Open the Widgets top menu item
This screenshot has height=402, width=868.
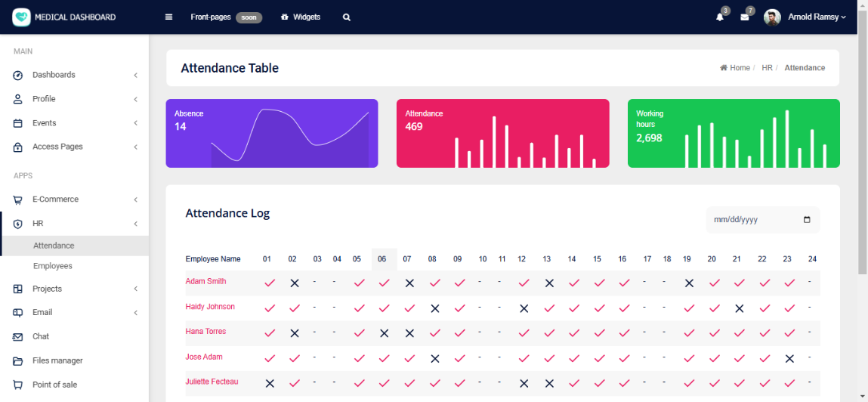point(301,17)
